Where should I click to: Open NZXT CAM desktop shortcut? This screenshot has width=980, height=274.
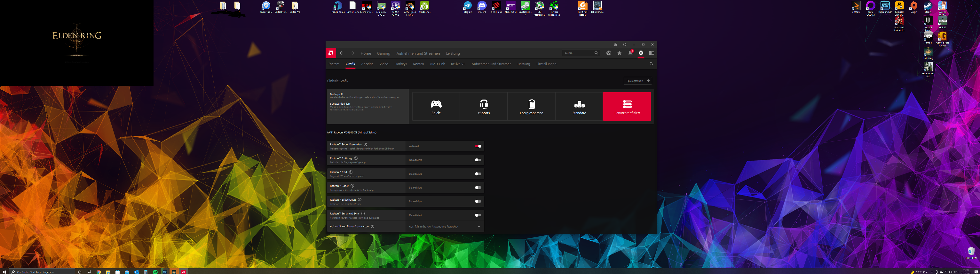pos(510,7)
